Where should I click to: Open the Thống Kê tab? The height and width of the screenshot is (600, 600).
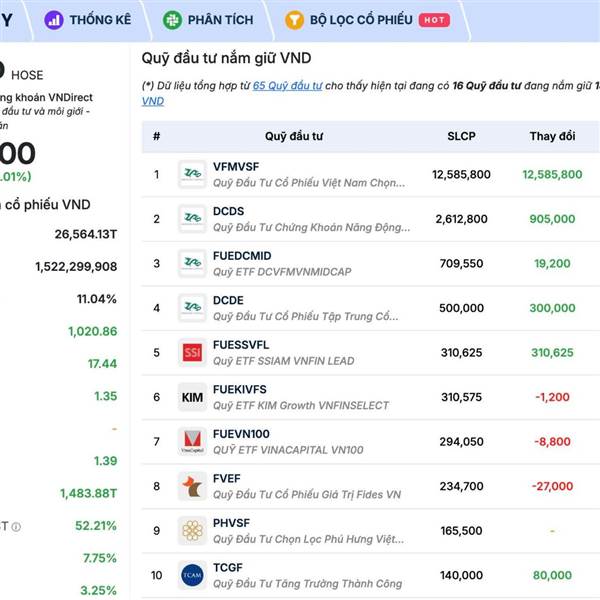pyautogui.click(x=88, y=20)
